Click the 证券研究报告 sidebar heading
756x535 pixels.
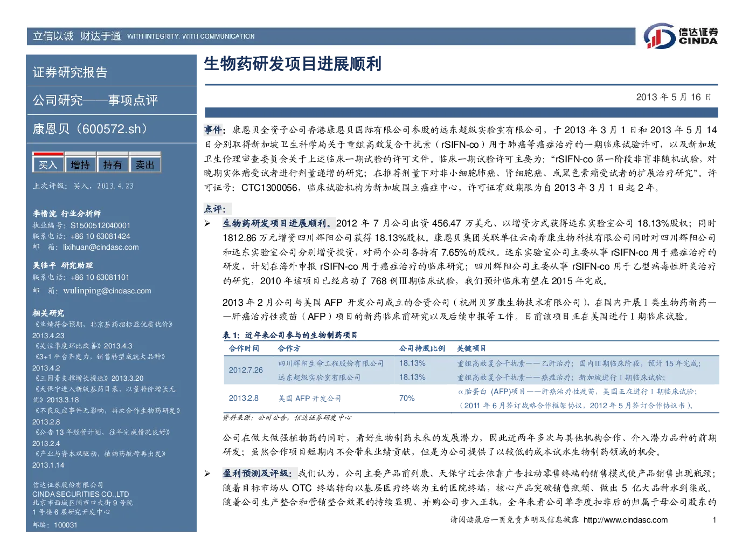click(70, 72)
